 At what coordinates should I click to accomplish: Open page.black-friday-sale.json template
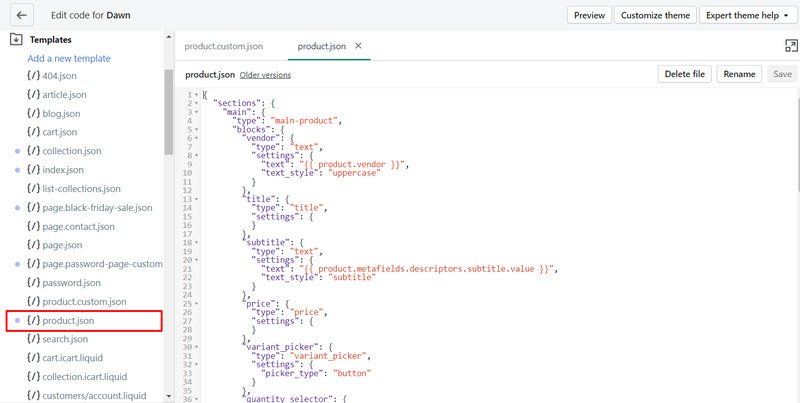(x=97, y=208)
